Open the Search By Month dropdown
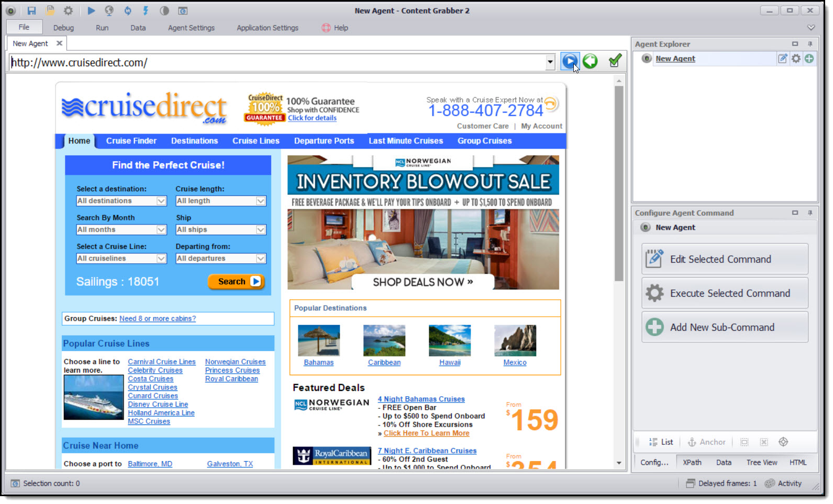This screenshot has width=833, height=504. 121,230
